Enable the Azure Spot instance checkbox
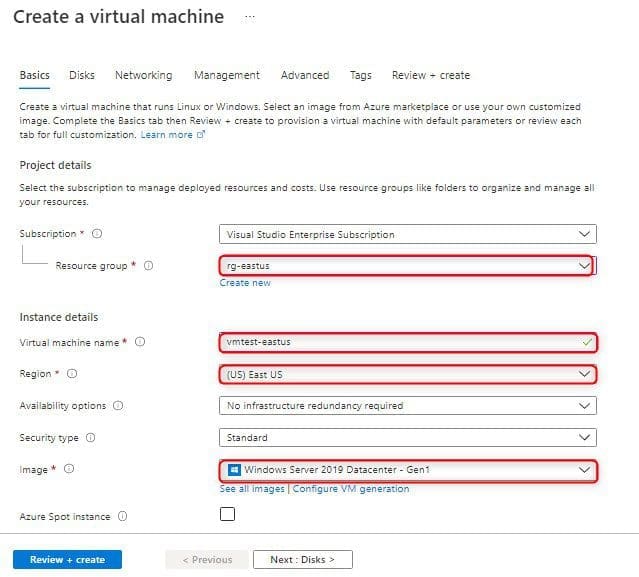Image resolution: width=639 pixels, height=577 pixels. pos(227,514)
